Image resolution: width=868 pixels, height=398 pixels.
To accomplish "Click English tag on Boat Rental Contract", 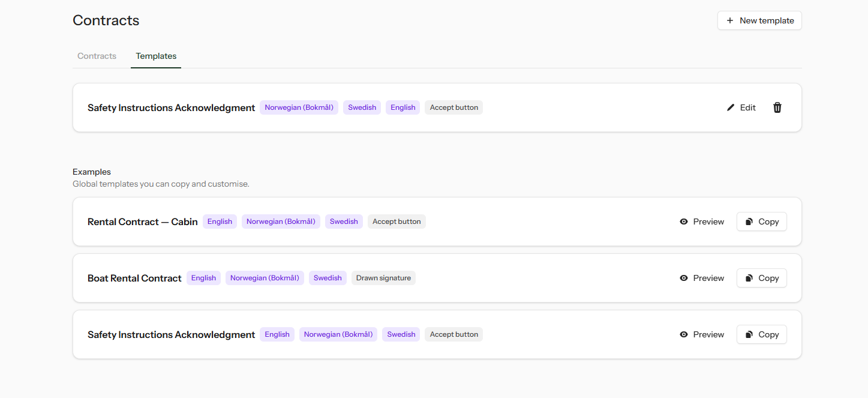I will point(203,278).
